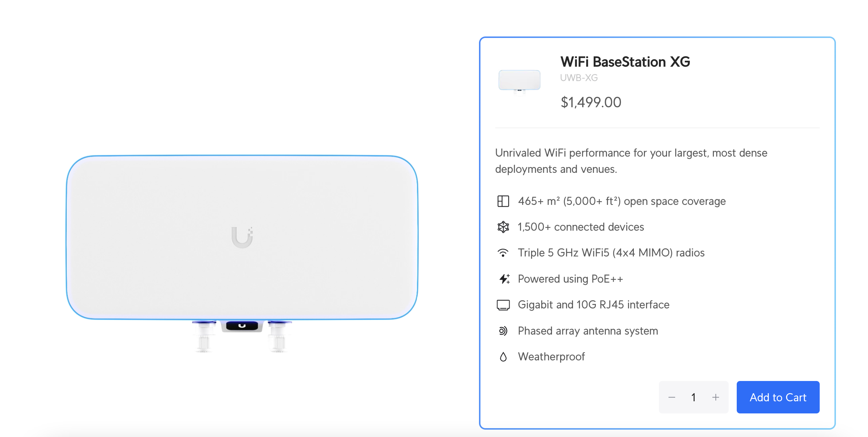The width and height of the screenshot is (868, 437).
Task: Click the 1,500+ connected devices text
Action: [581, 227]
